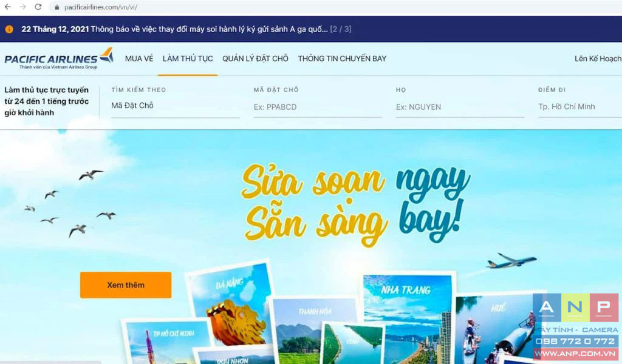Image resolution: width=622 pixels, height=364 pixels.
Task: Click the browser forward arrow
Action: pos(22,7)
